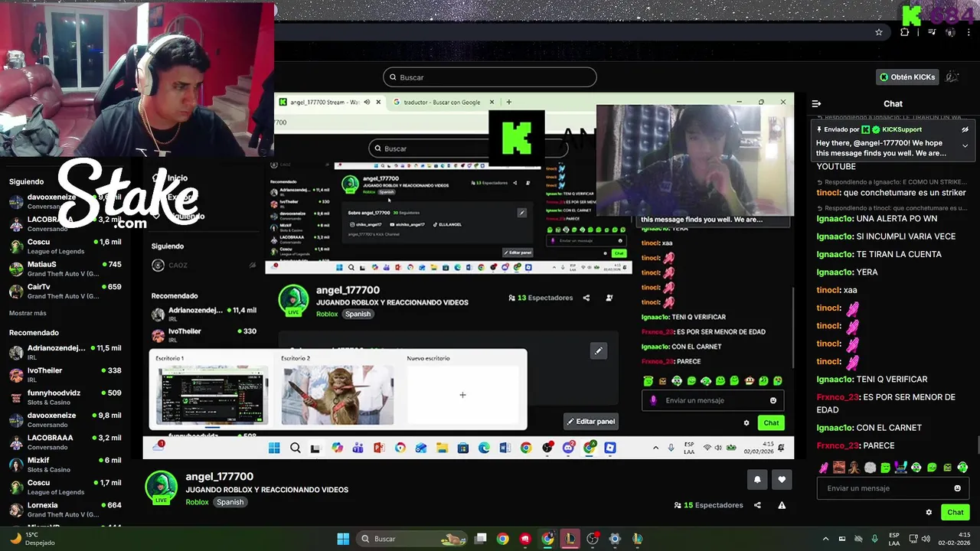Hide the pinned message via pin icon
980x551 pixels.
[965, 129]
